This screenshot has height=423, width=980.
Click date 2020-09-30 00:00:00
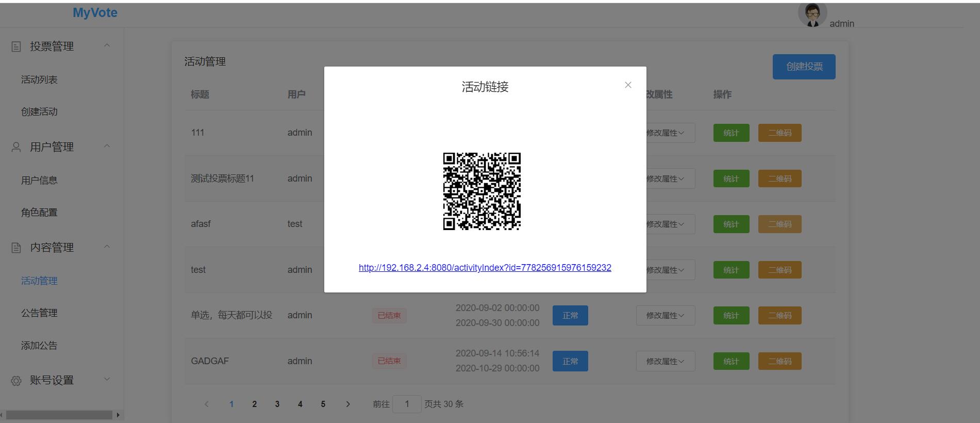[497, 323]
